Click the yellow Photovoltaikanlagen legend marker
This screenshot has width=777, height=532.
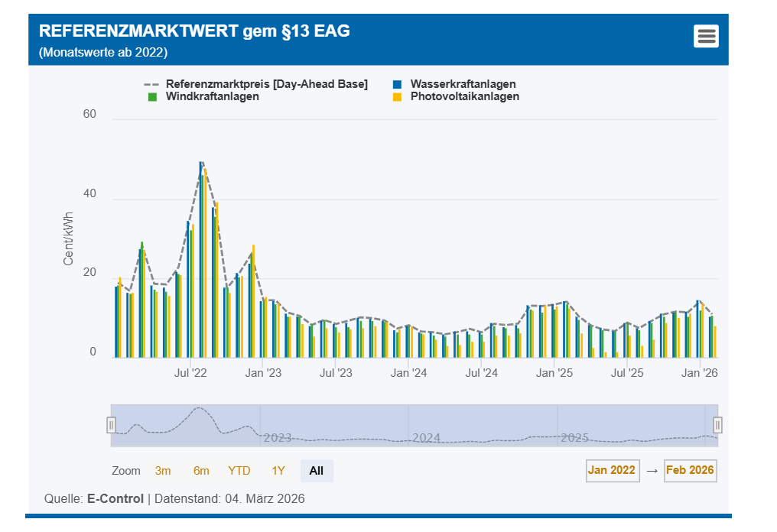397,97
